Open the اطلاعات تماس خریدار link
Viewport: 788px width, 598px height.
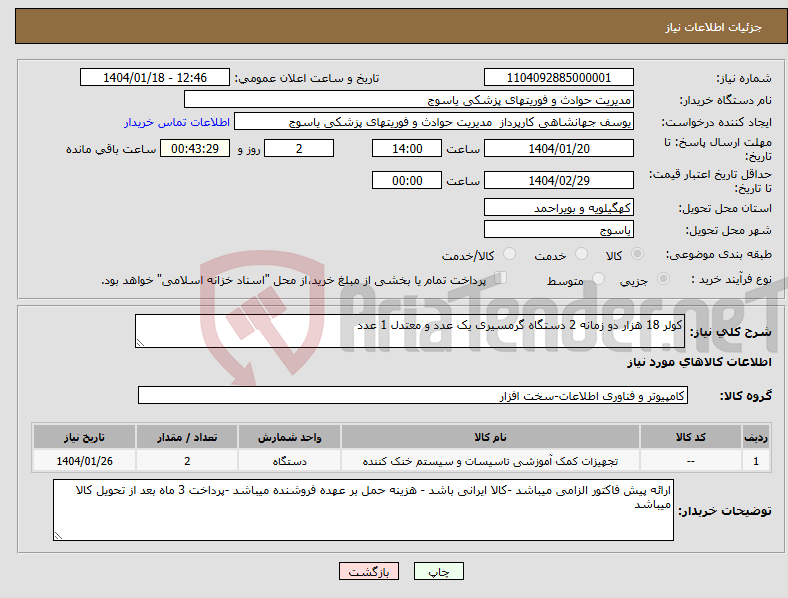177,122
